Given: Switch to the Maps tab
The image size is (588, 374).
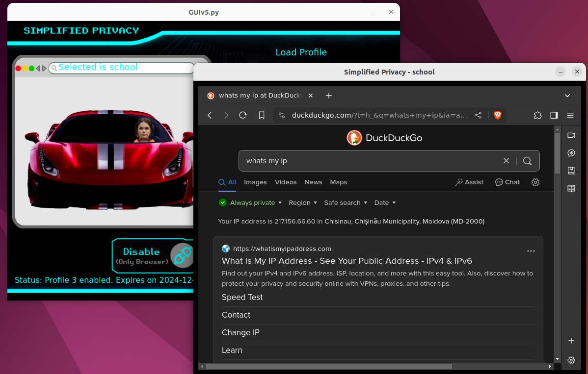Looking at the screenshot, I should coord(339,182).
